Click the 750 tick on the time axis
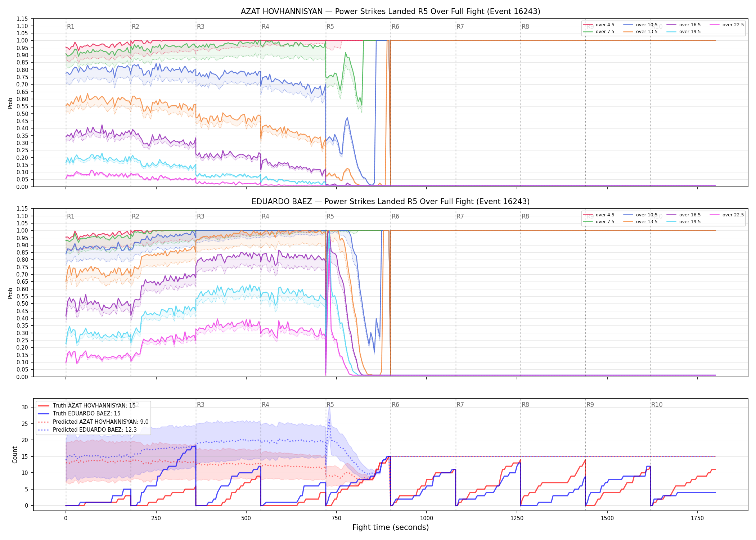This screenshot has height=540, width=756. click(336, 518)
